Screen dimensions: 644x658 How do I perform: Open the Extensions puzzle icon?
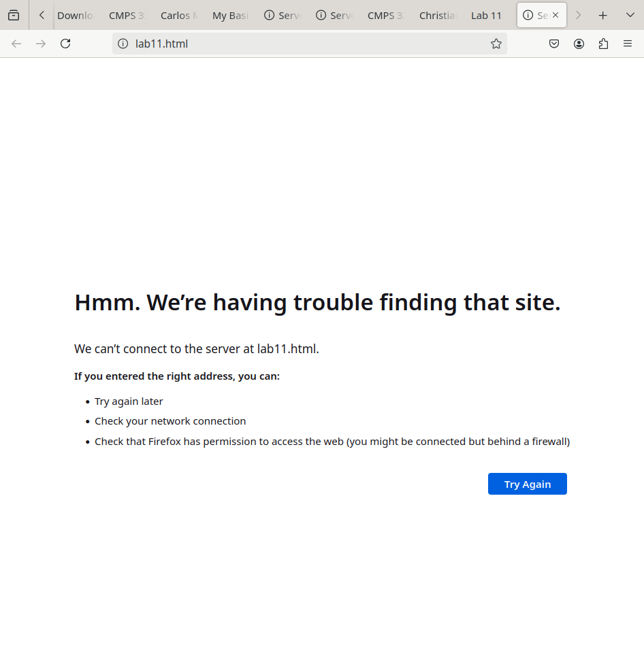coord(603,44)
